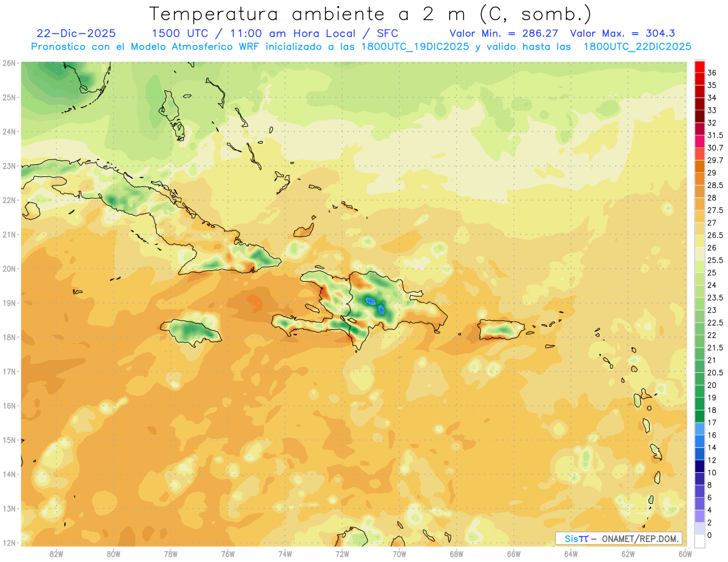Viewport: 728px width, 562px height.
Task: Click the '21N' latitude label
Action: (9, 234)
